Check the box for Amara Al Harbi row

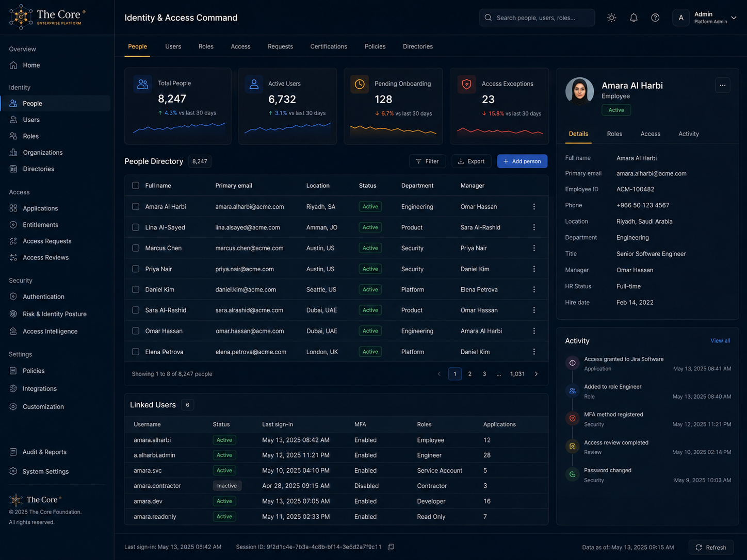(136, 207)
